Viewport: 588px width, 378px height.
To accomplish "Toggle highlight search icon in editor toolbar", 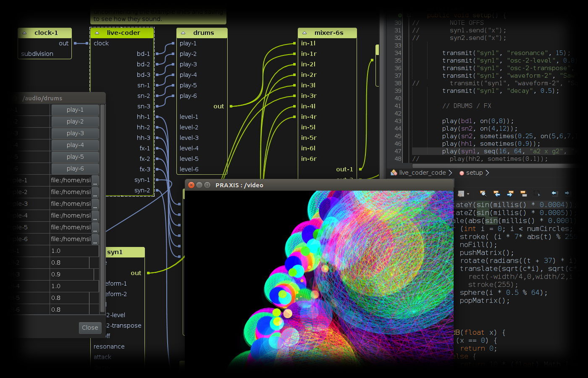I will [523, 194].
